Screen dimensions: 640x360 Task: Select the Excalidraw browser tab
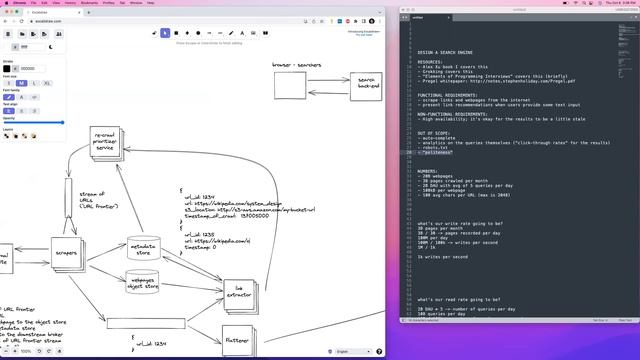tap(54, 12)
